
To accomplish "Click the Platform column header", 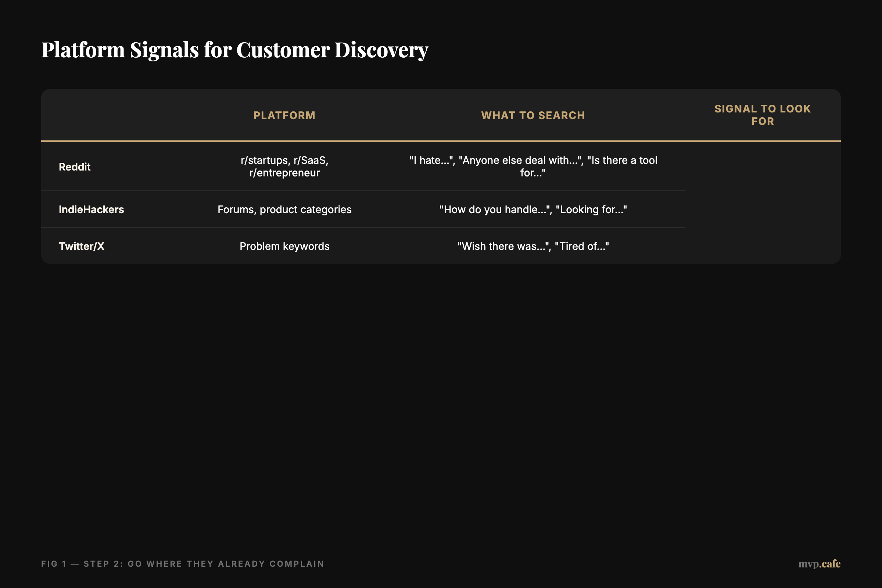I will [284, 115].
